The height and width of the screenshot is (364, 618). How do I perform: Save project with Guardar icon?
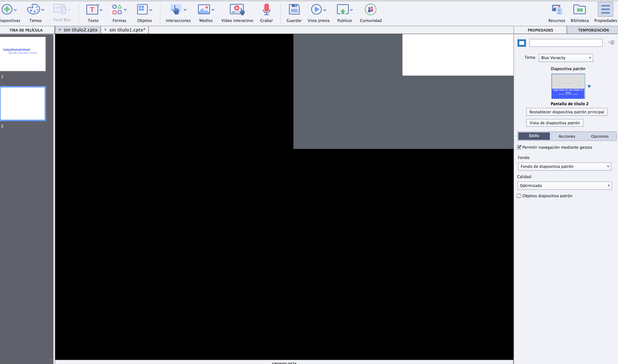(294, 10)
